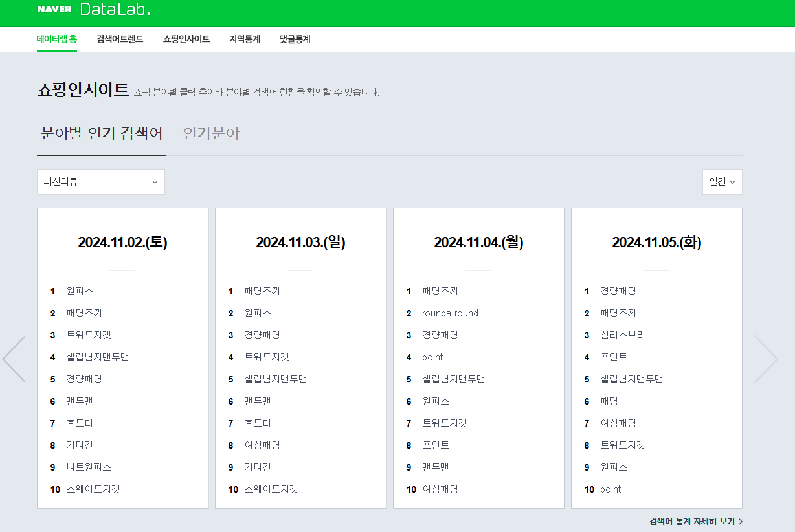Viewport: 795px width, 532px height.
Task: Click the NAVER logo in header
Action: click(54, 10)
